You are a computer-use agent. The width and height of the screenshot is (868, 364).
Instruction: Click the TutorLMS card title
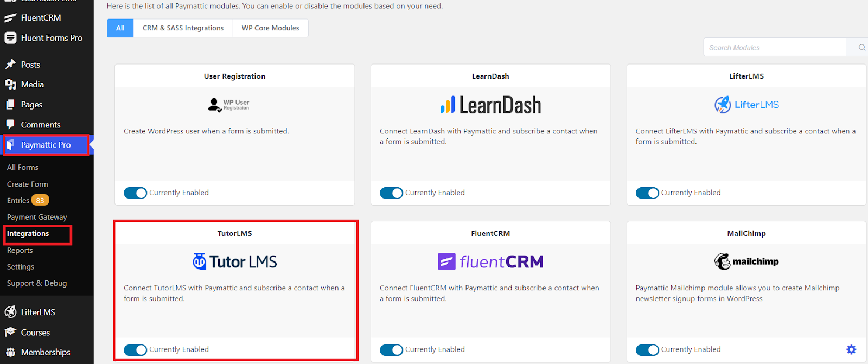point(234,233)
